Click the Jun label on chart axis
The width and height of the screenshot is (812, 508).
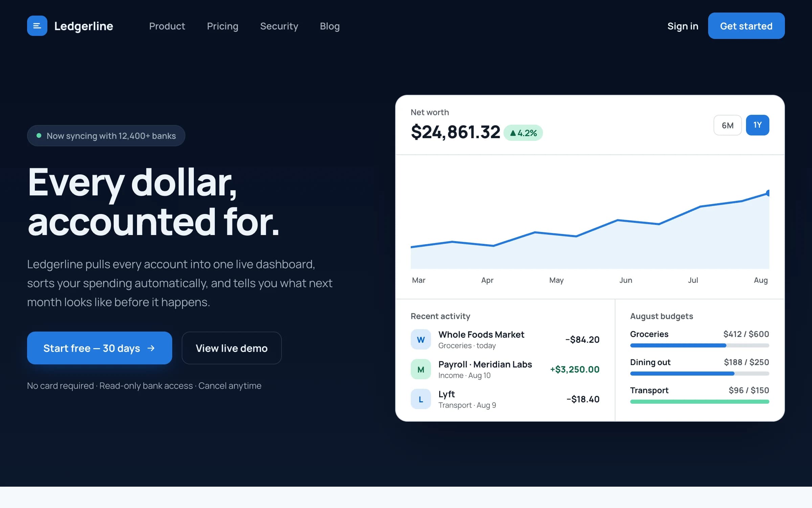coord(626,280)
